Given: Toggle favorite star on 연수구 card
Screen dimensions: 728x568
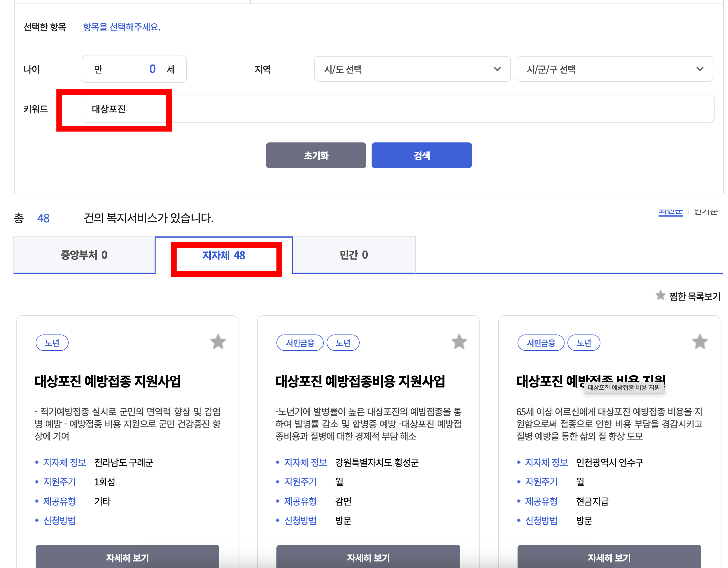Looking at the screenshot, I should coord(700,341).
